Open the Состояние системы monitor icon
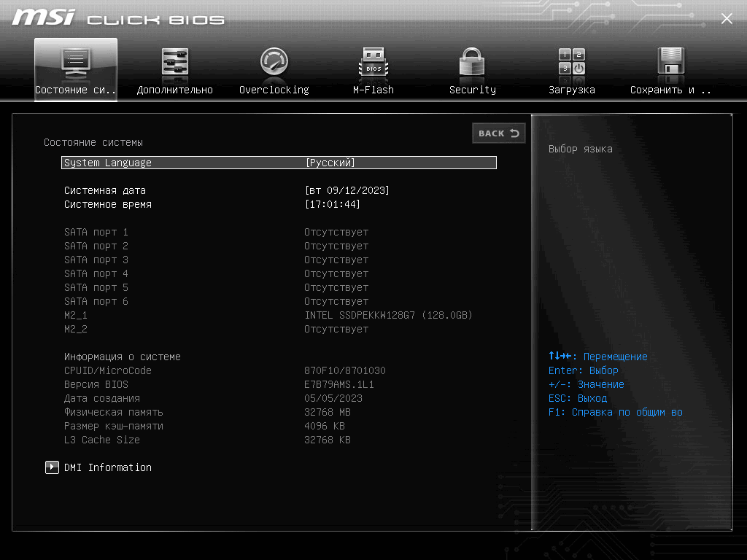 (x=76, y=63)
